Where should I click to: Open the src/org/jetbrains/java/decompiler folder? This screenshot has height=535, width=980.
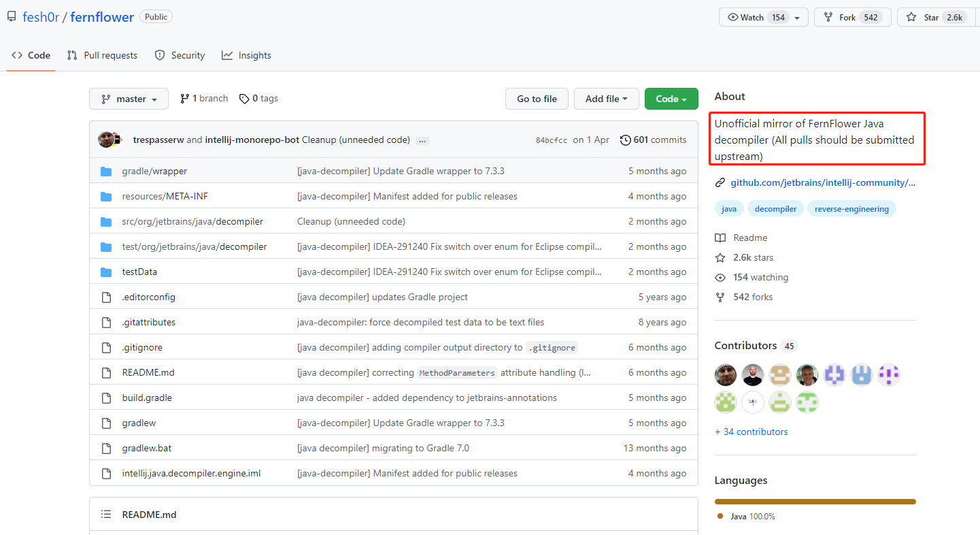pyautogui.click(x=192, y=221)
